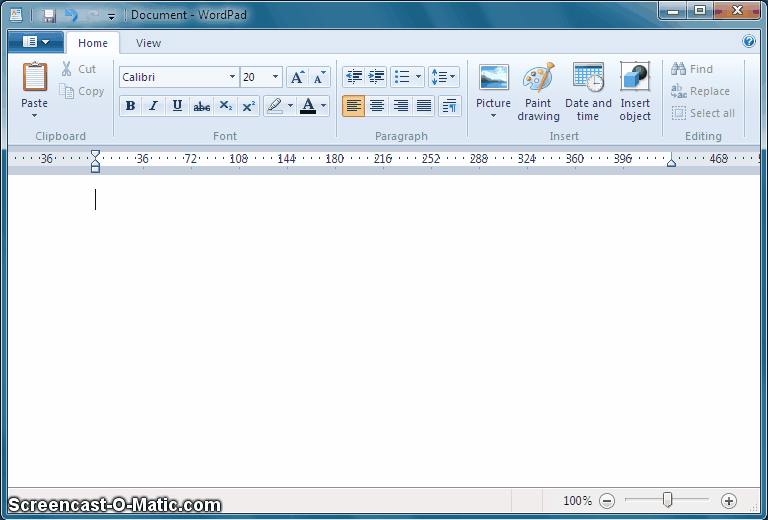Toggle superscript formatting
The width and height of the screenshot is (768, 520).
248,106
